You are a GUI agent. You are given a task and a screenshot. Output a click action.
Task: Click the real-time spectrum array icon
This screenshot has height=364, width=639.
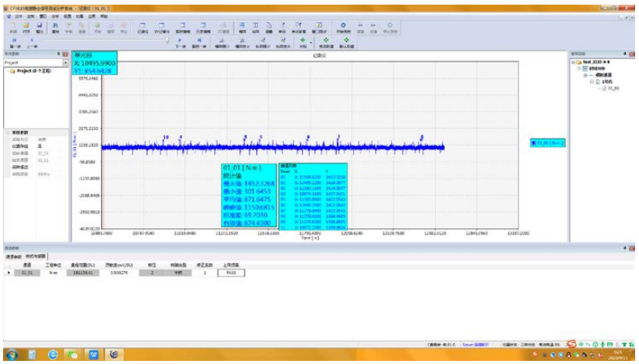click(183, 27)
